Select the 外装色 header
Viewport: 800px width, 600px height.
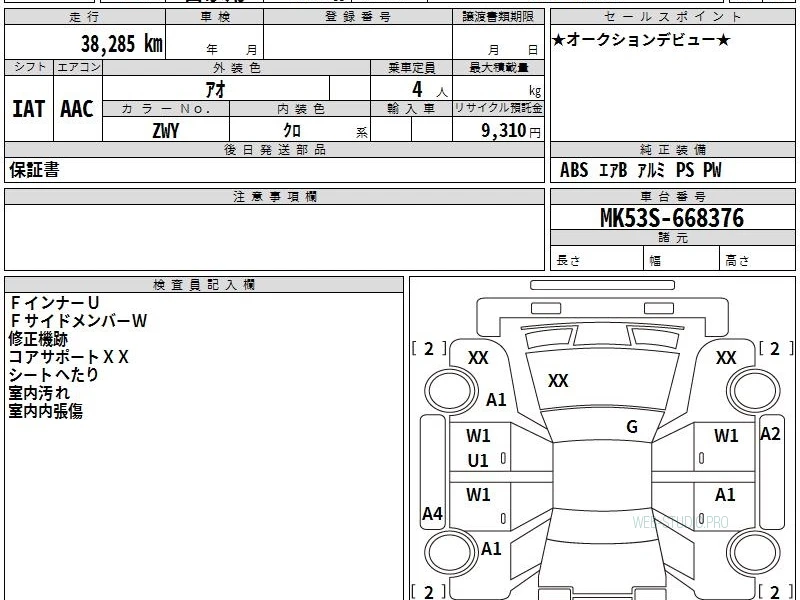coord(237,67)
